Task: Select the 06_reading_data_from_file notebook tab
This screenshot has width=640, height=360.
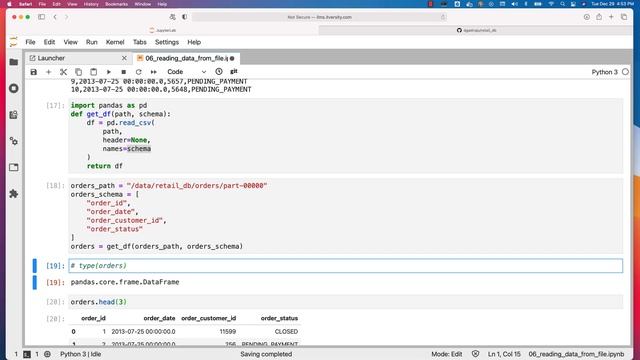Action: pyautogui.click(x=186, y=58)
